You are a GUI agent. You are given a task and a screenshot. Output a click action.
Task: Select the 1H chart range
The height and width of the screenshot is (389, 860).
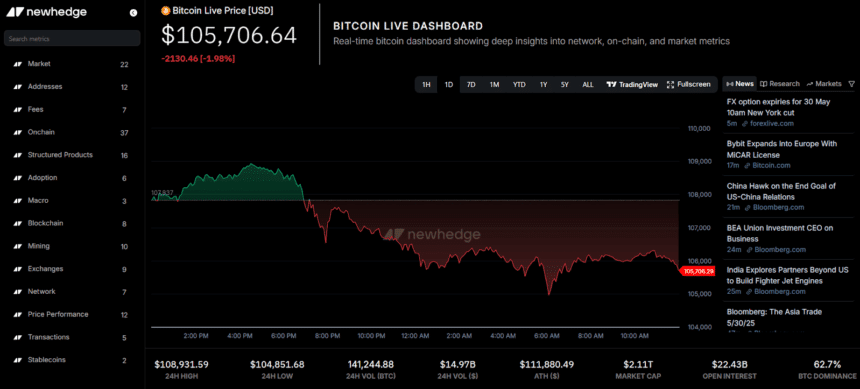pos(426,84)
